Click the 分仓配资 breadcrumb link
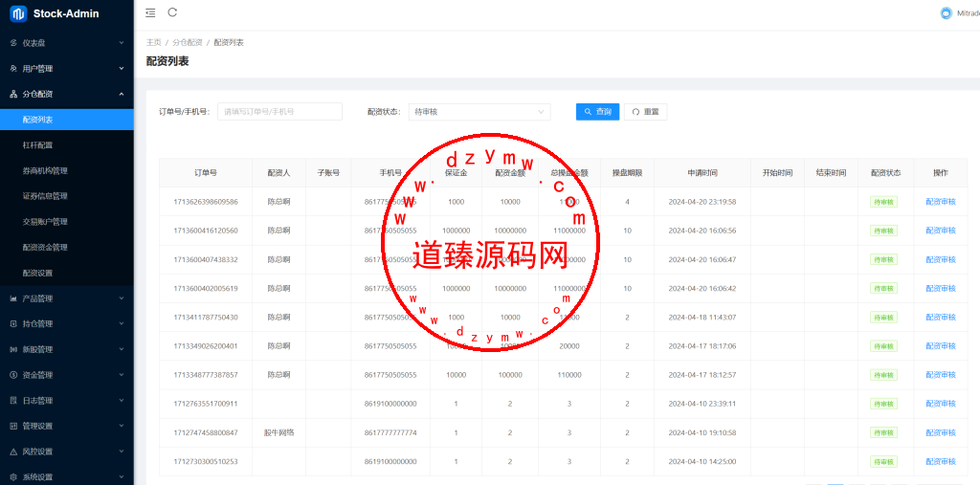 coord(188,42)
